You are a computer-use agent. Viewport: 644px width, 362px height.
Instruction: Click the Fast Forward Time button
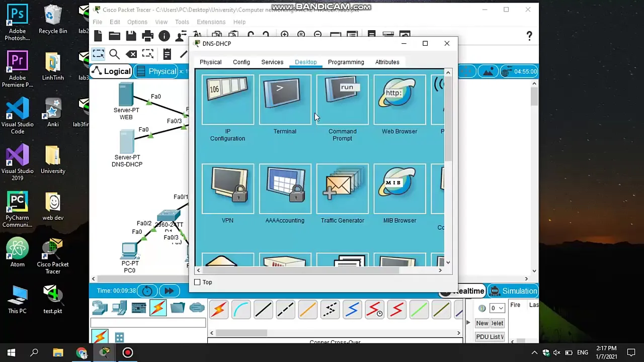(169, 291)
